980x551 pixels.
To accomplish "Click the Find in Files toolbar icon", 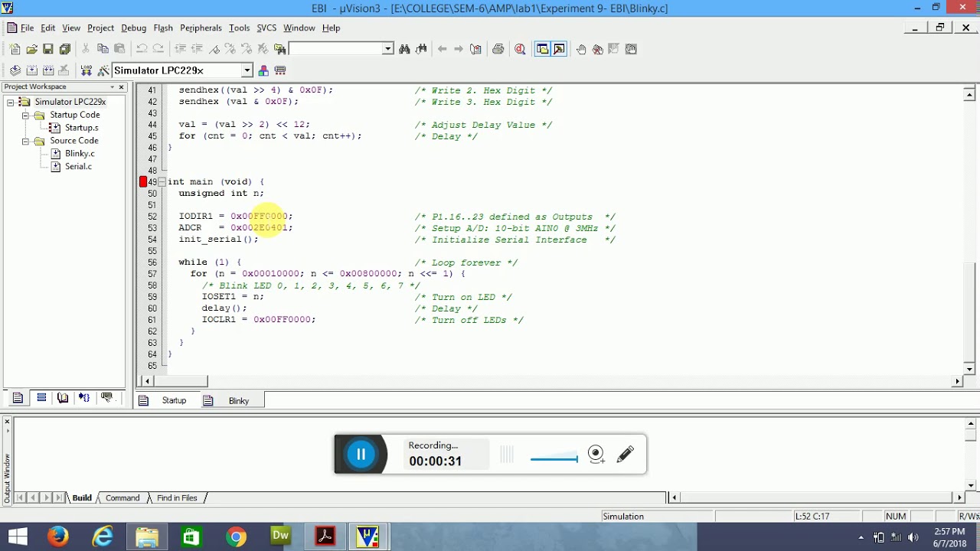I will click(279, 49).
